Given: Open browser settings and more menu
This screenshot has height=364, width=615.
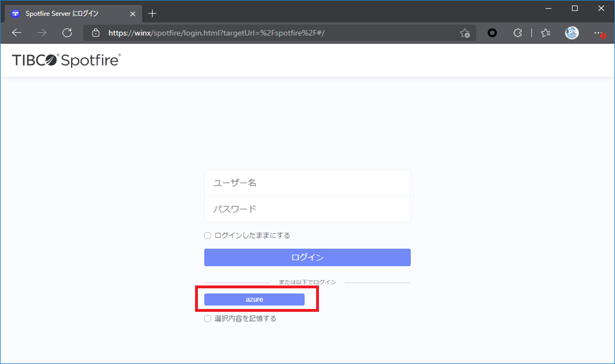Looking at the screenshot, I should 598,33.
